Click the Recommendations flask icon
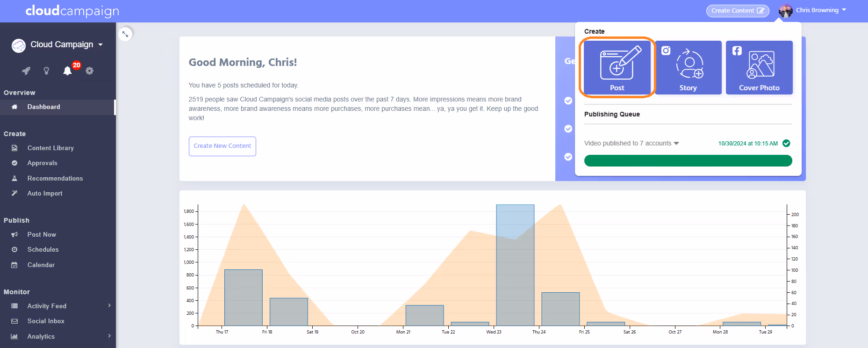Image resolution: width=868 pixels, height=348 pixels. [14, 178]
